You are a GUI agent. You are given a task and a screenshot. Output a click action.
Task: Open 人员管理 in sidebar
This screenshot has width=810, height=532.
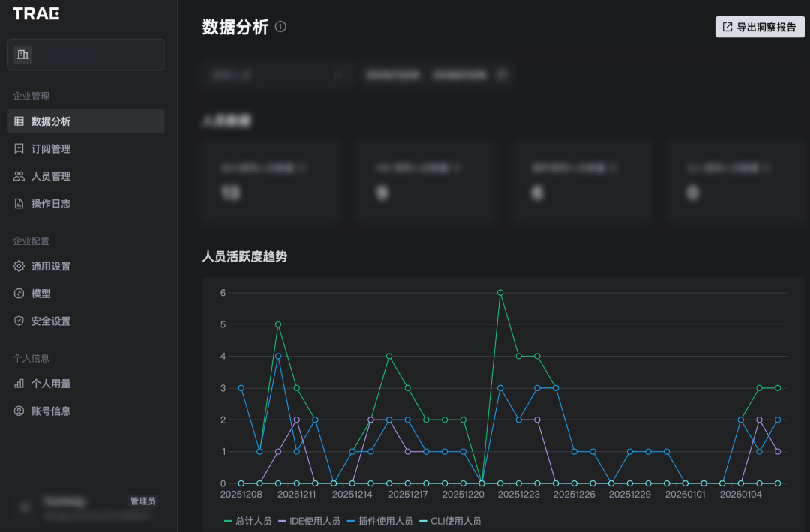pyautogui.click(x=85, y=176)
